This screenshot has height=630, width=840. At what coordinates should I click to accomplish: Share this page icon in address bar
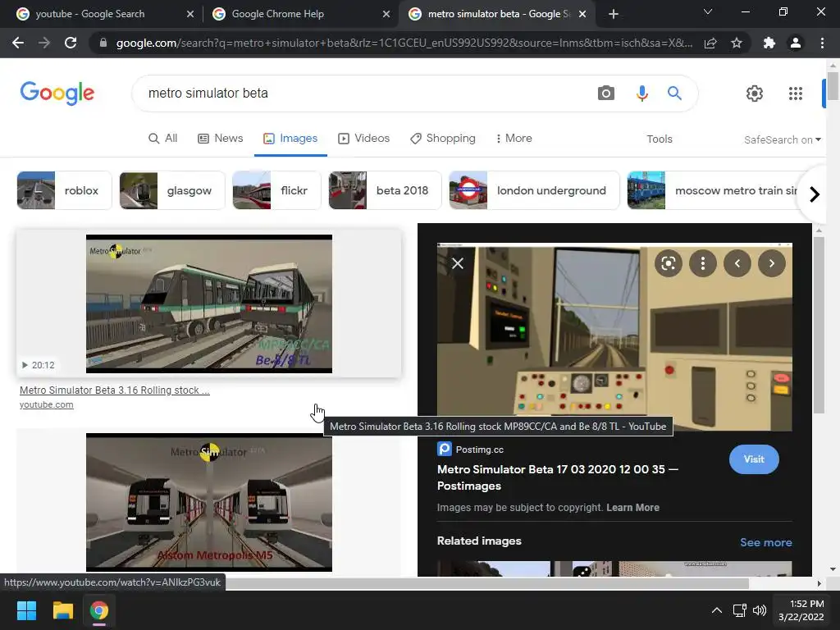click(710, 43)
